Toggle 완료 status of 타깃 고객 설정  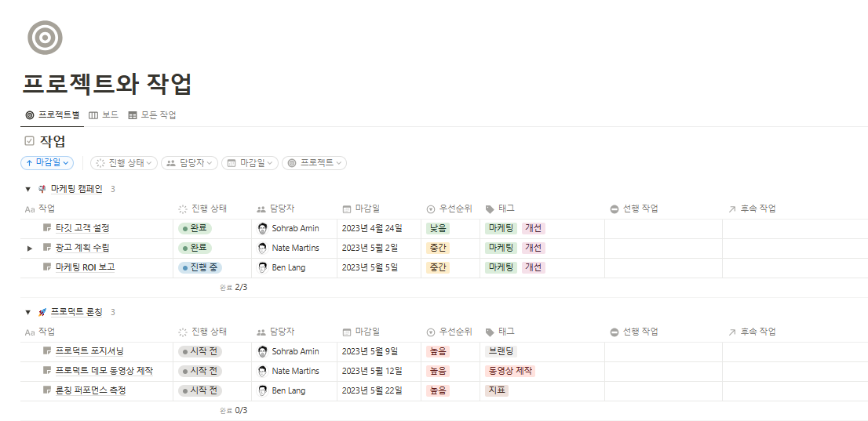[x=195, y=228]
